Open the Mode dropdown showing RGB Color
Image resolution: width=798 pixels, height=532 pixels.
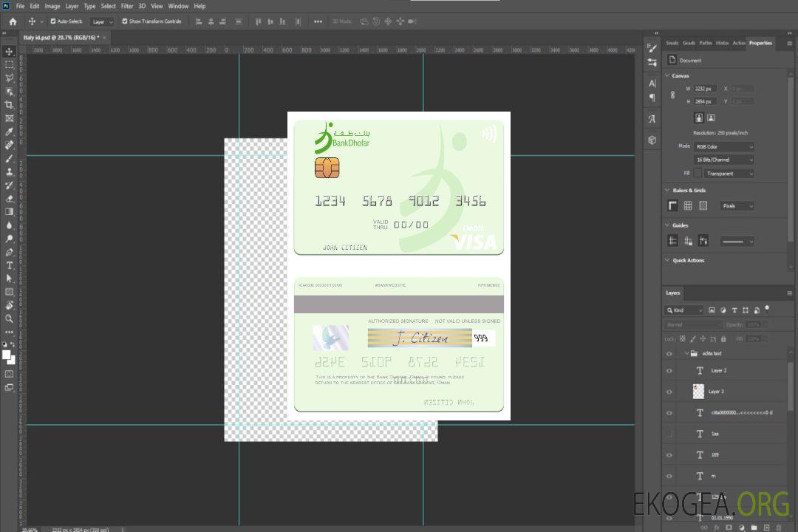(723, 147)
